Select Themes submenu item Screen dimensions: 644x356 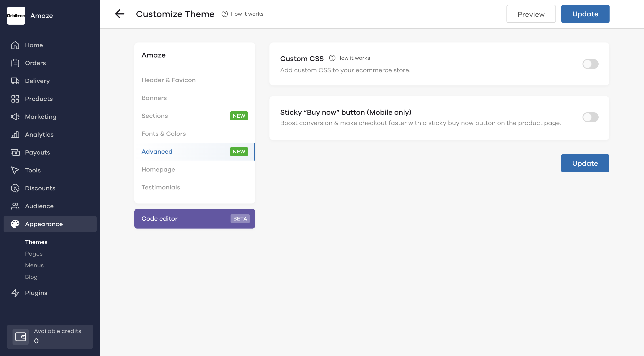(x=36, y=242)
